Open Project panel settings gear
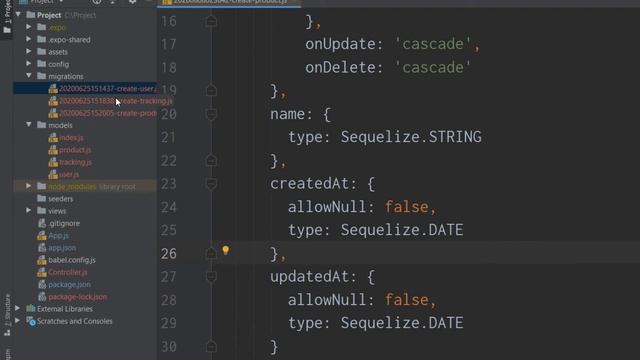The width and height of the screenshot is (640, 360). 132,2
